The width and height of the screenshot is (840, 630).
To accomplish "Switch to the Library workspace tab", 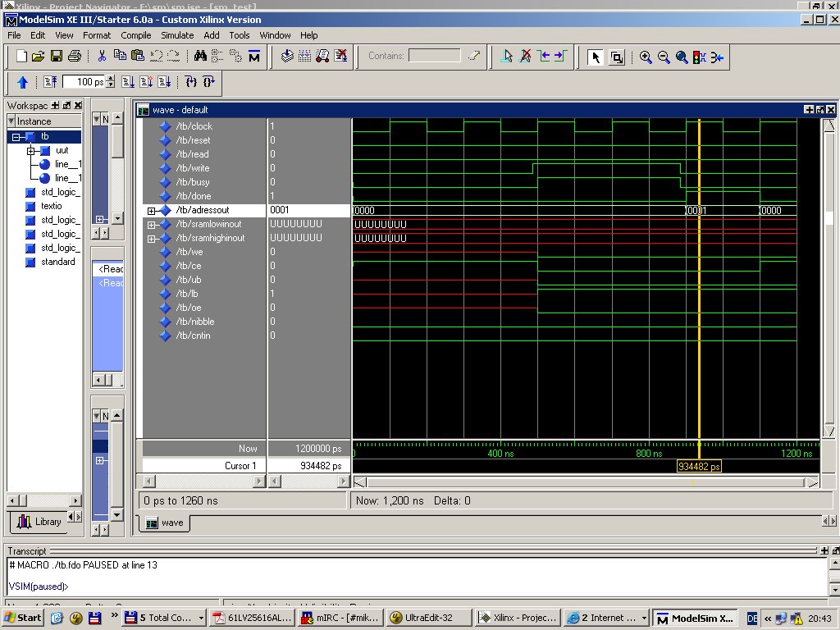I will [x=39, y=521].
